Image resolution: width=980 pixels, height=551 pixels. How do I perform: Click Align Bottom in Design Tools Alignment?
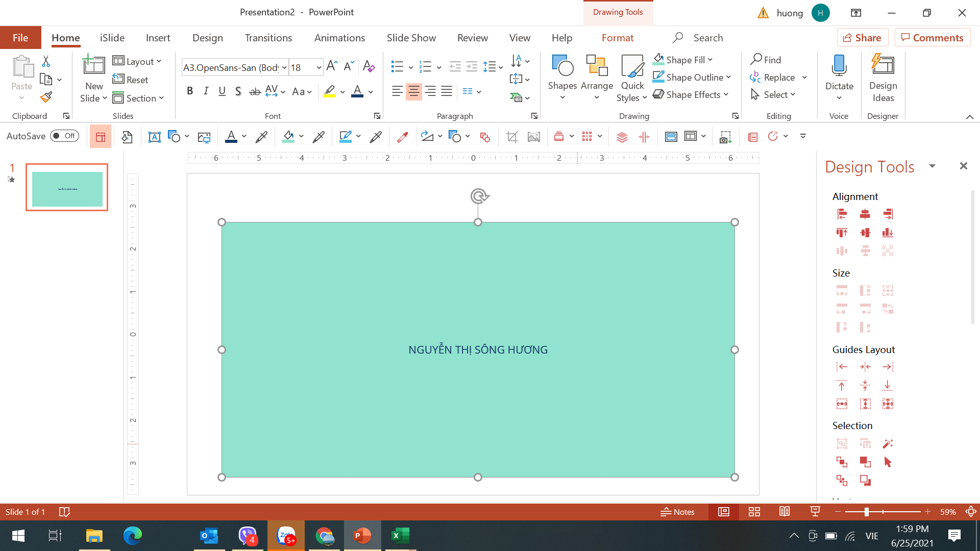[888, 233]
